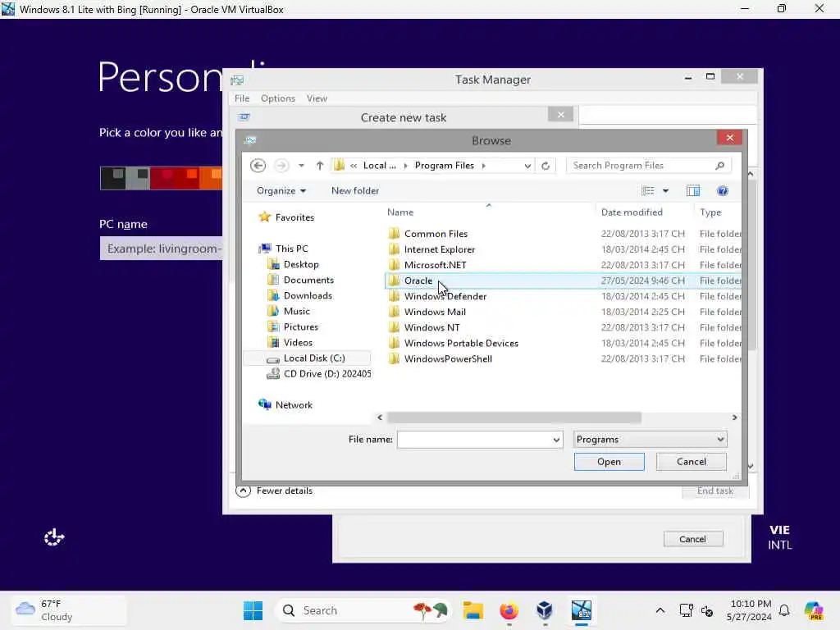Click the Local breadcrumb in address bar
The image size is (840, 630).
379,166
